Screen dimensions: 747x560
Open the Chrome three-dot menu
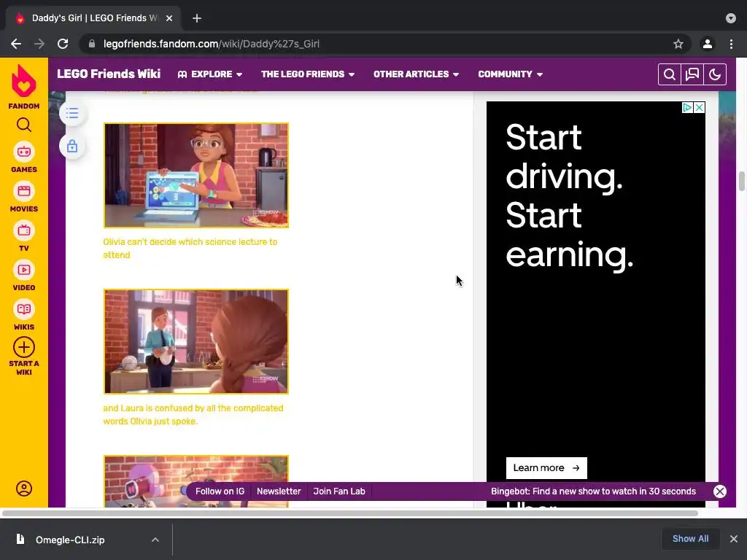point(731,44)
